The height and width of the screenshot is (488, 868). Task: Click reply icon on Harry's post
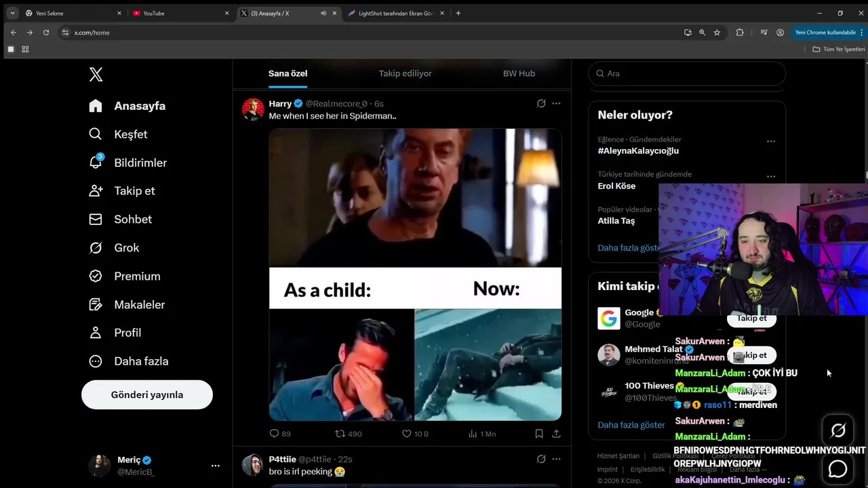click(x=274, y=434)
